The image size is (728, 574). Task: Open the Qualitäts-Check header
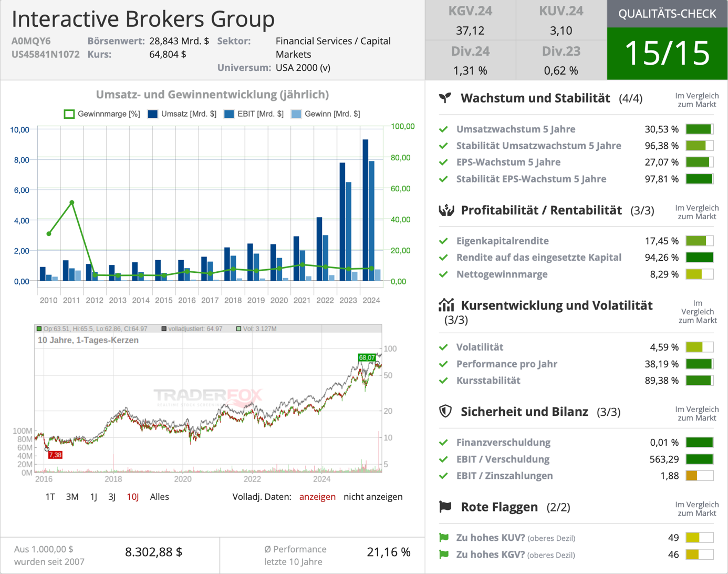(x=667, y=14)
